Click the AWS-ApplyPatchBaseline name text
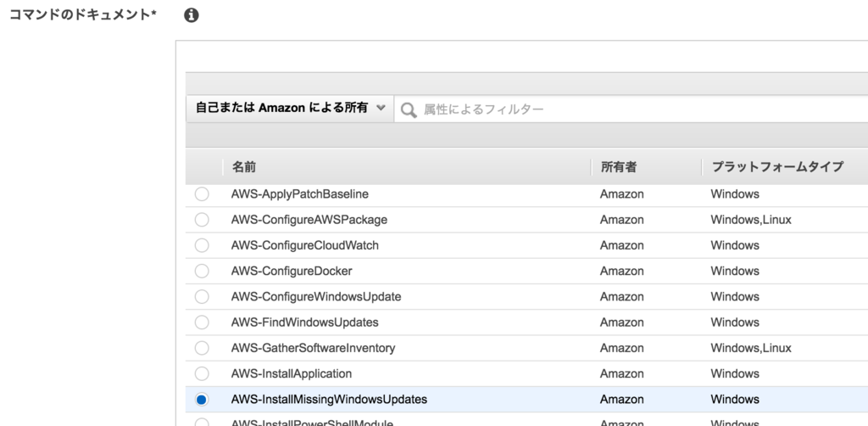Viewport: 868px width, 426px height. [300, 194]
